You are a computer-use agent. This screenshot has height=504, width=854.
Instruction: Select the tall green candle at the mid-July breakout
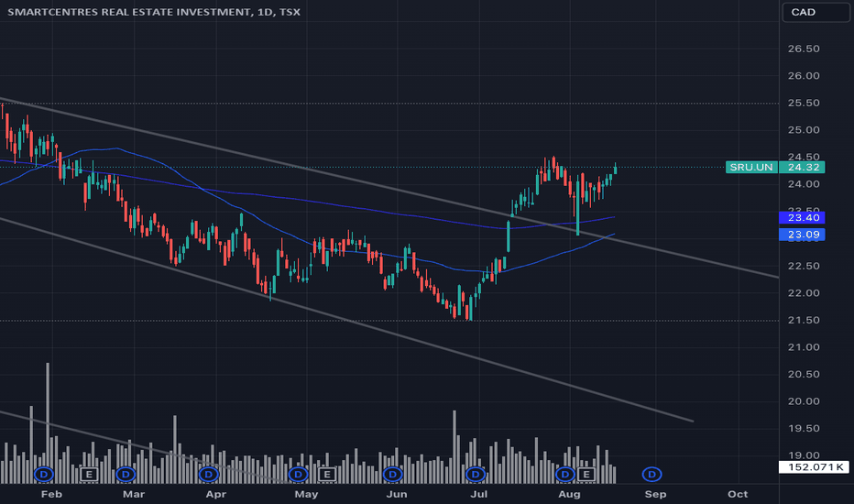click(509, 236)
